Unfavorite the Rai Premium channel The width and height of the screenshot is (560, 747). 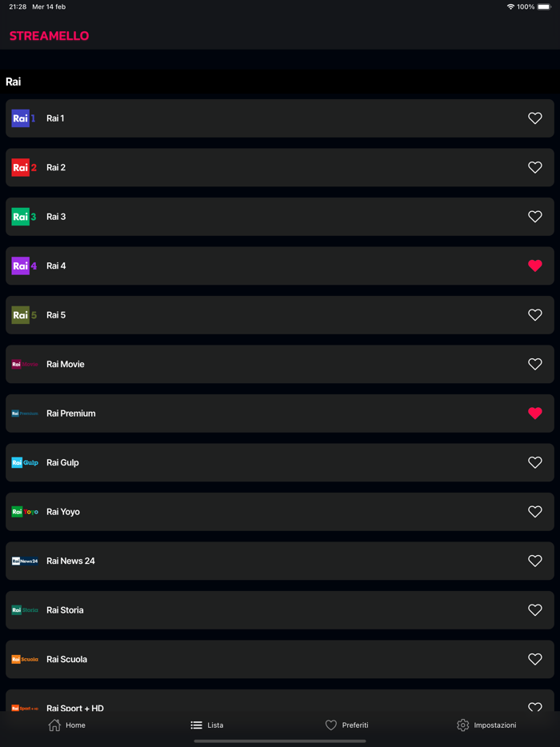[534, 413]
